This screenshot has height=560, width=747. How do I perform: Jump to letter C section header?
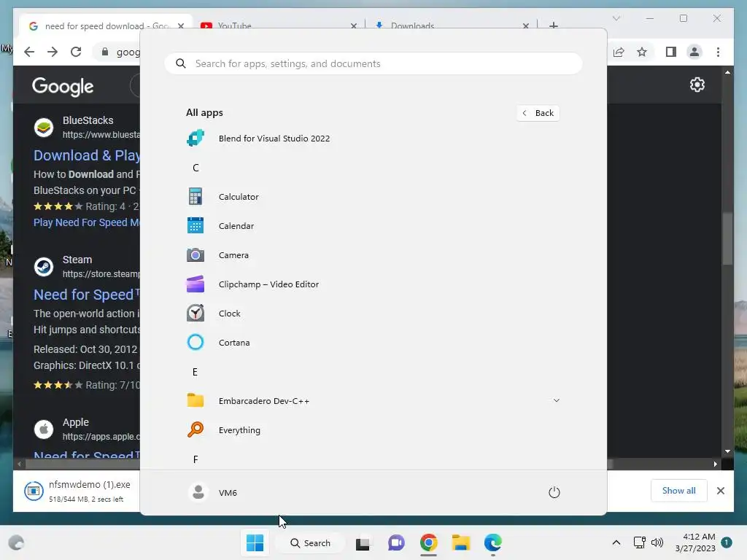(196, 168)
